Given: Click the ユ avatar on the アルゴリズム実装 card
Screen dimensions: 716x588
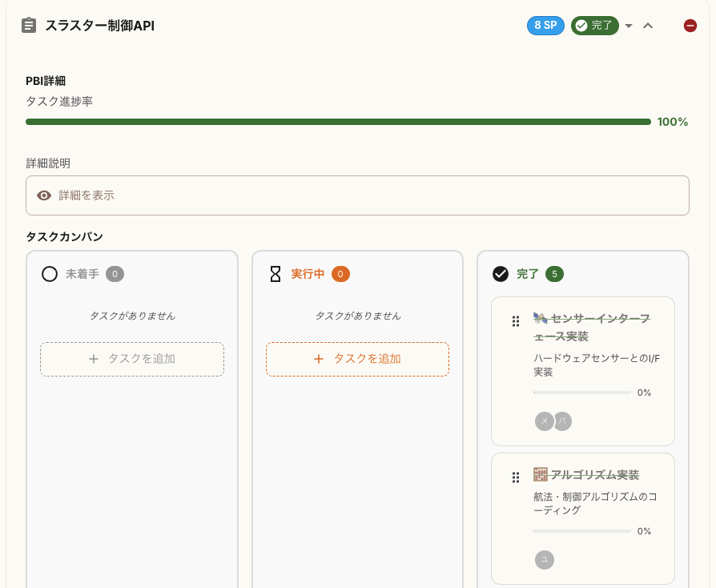Looking at the screenshot, I should tap(545, 560).
